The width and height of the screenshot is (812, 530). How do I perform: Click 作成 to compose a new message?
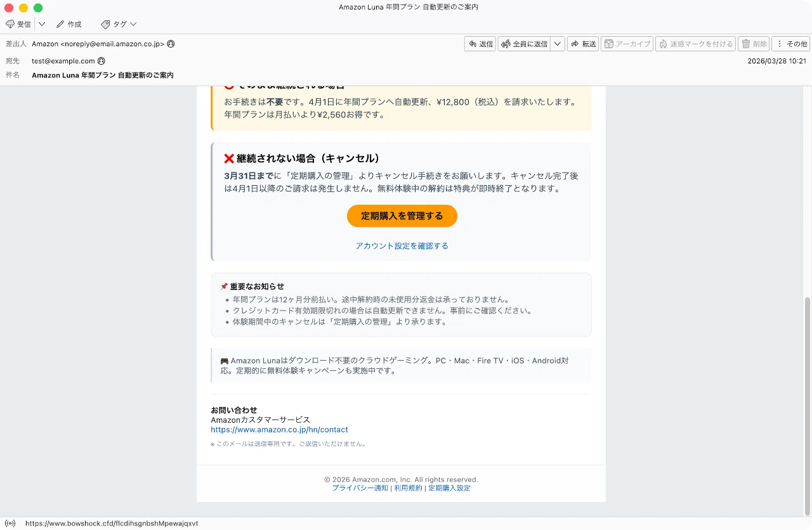69,24
